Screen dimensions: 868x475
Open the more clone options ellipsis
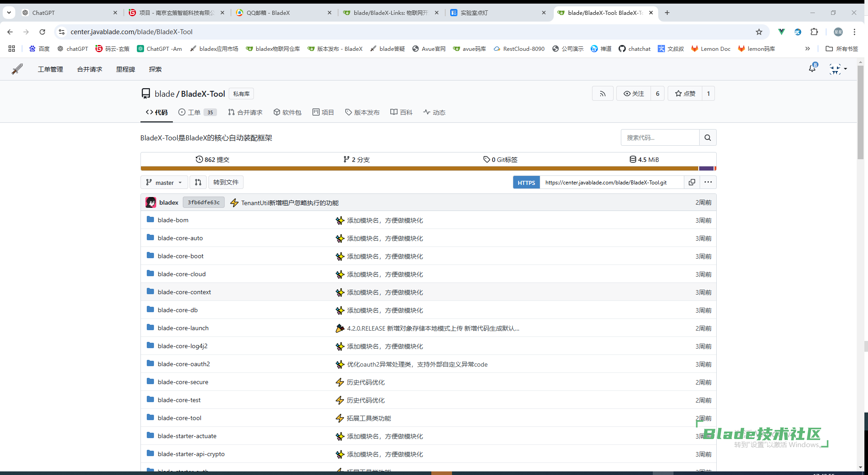[x=708, y=183]
